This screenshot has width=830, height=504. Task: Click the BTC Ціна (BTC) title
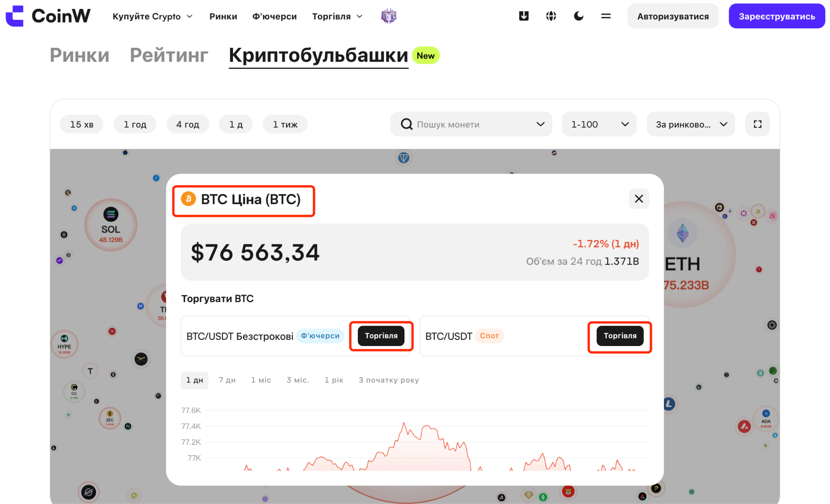[250, 199]
